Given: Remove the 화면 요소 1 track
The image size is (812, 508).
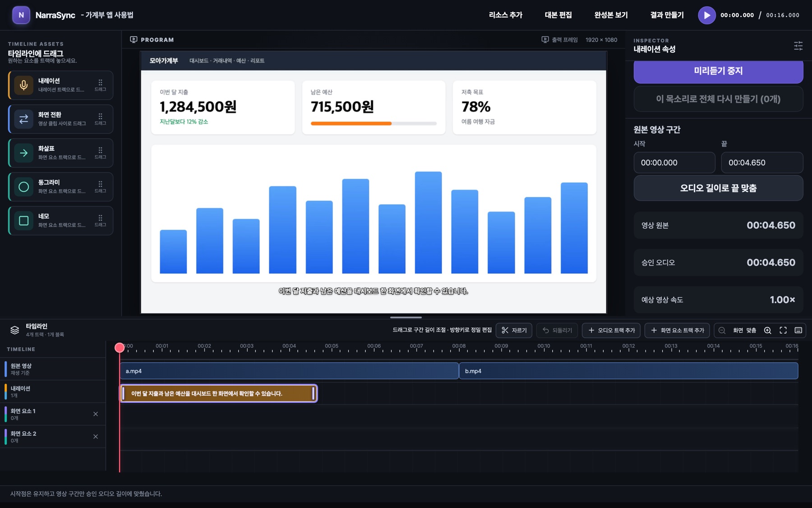Looking at the screenshot, I should 96,414.
